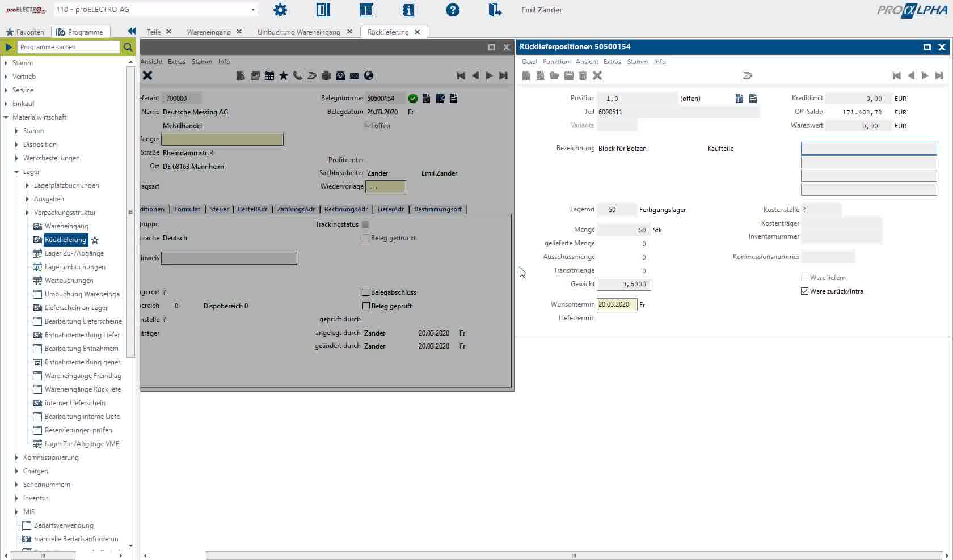Click calendar icon in Rücklieferung window toolbar
Image resolution: width=953 pixels, height=560 pixels.
(269, 75)
